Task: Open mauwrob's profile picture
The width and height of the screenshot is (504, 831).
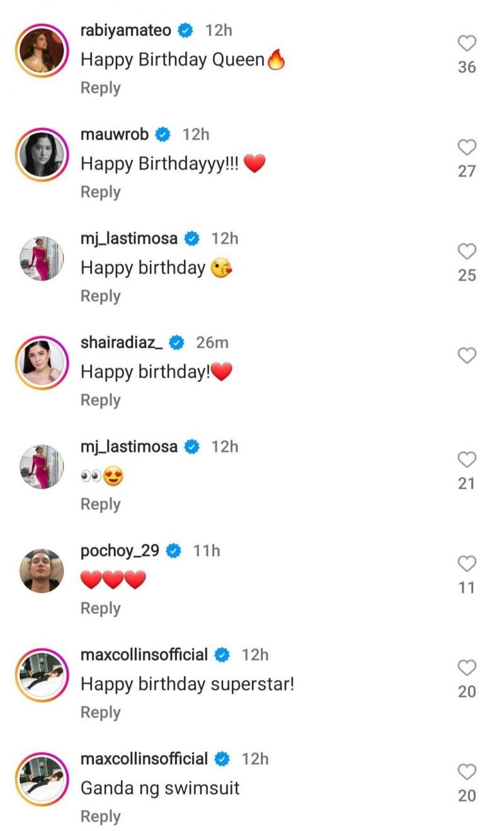Action: [42, 154]
